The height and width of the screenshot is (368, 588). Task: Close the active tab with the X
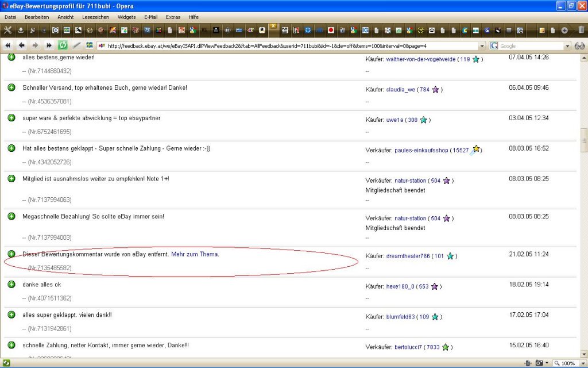click(273, 26)
